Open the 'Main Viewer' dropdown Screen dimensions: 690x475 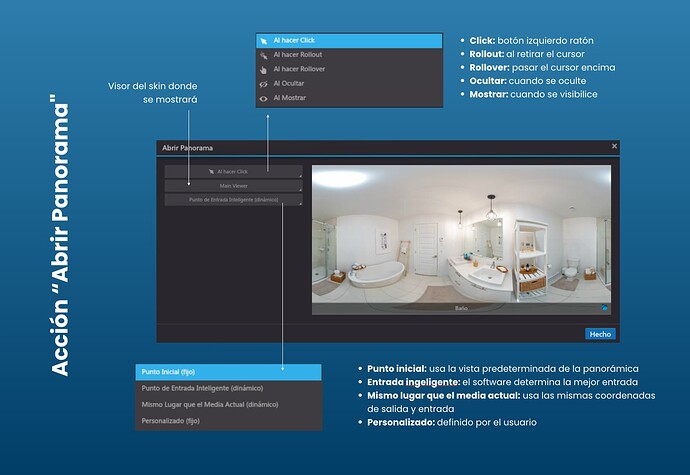234,186
